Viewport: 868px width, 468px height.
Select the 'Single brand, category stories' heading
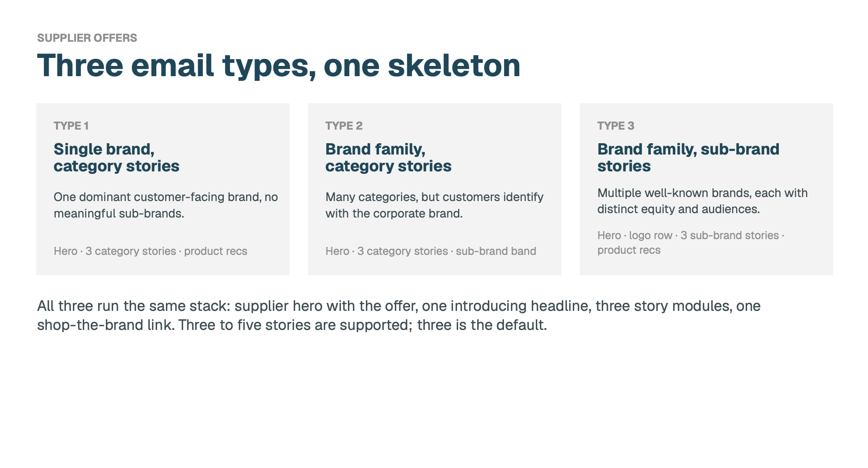(116, 157)
